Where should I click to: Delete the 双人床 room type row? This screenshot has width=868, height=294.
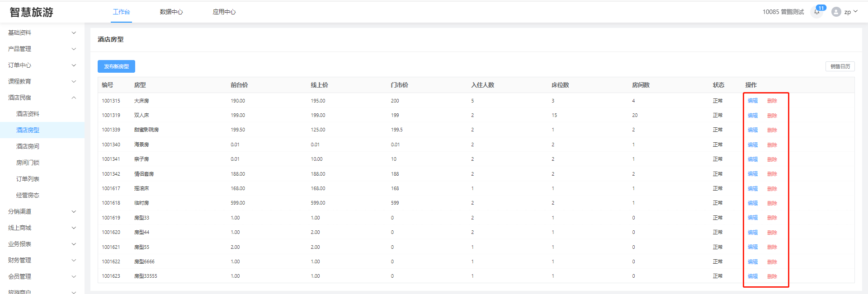(x=772, y=116)
